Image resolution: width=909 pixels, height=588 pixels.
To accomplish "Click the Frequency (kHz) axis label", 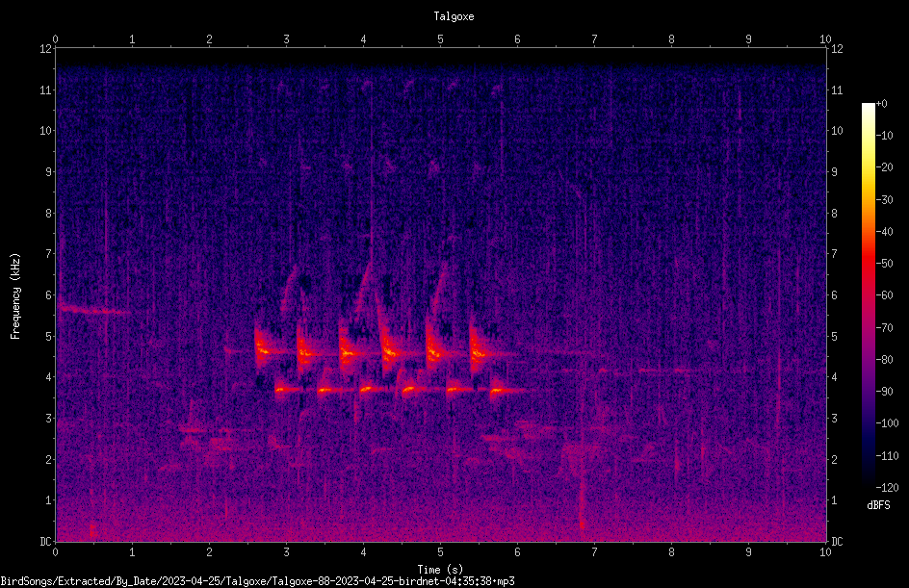I will [15, 295].
